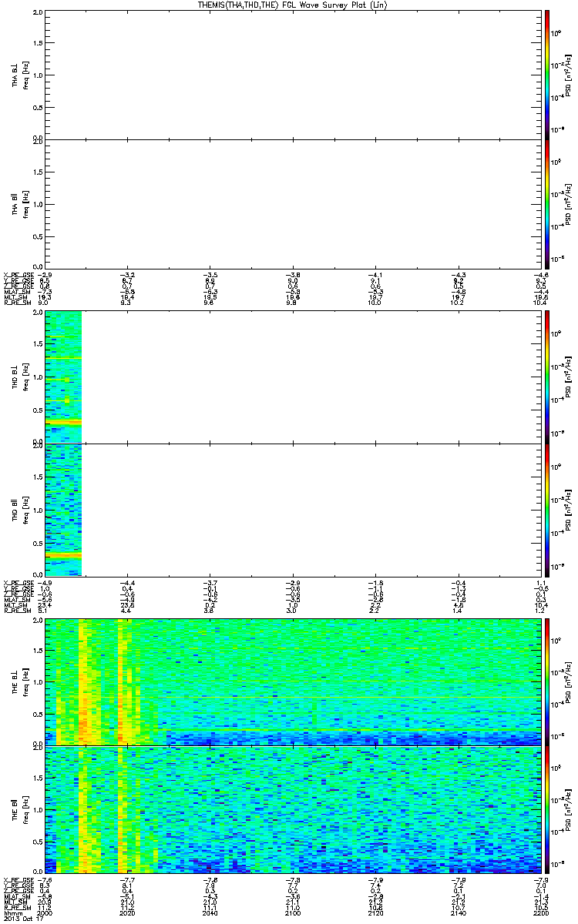Click the THE BL panel color bar
The width and height of the screenshot is (578, 924).
[546, 681]
